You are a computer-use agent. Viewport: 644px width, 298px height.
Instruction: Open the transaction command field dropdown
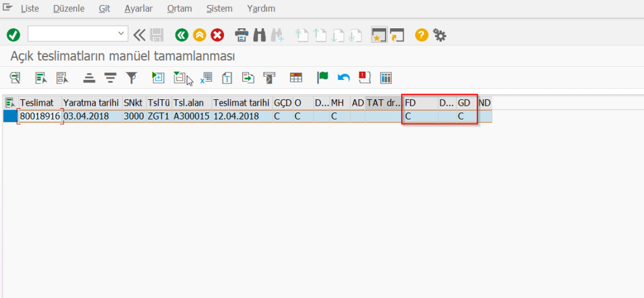[x=120, y=34]
